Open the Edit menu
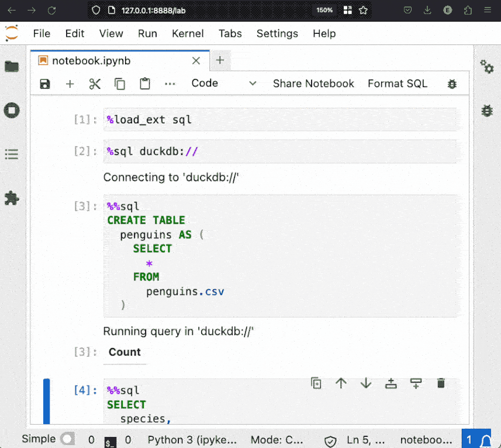Viewport: 501px width, 448px height. click(x=74, y=33)
